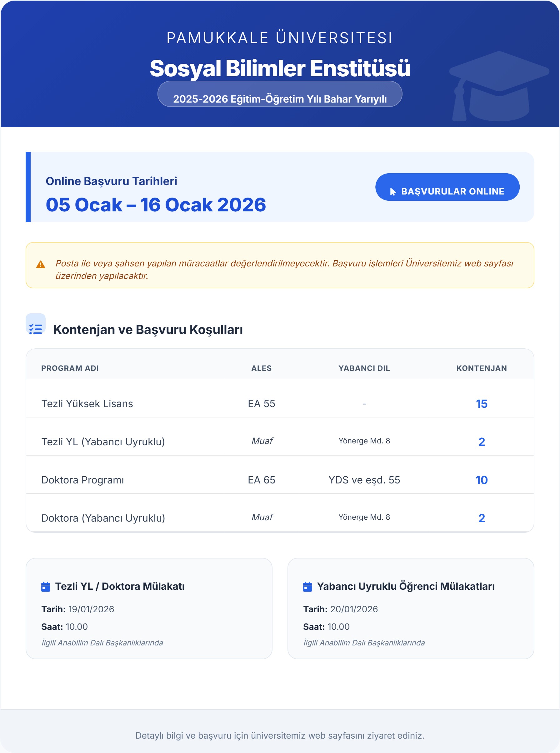Image resolution: width=560 pixels, height=753 pixels.
Task: Click the orange warning triangle icon
Action: pos(40,265)
